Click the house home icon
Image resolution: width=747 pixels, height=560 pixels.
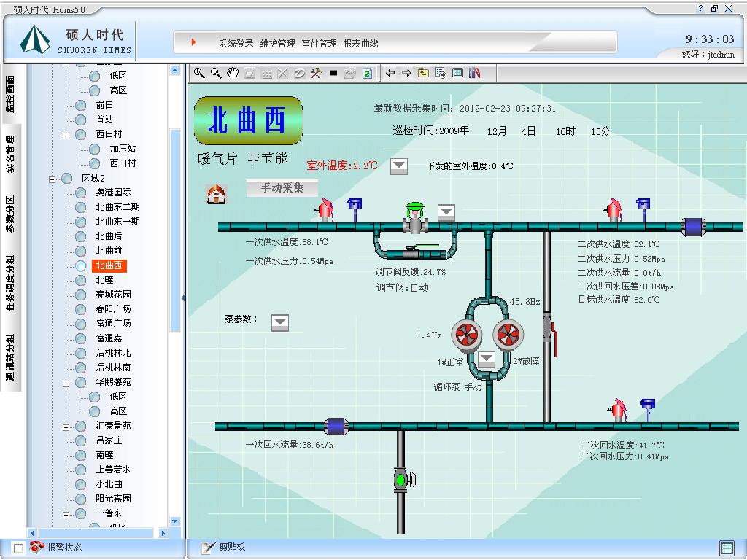[x=217, y=194]
